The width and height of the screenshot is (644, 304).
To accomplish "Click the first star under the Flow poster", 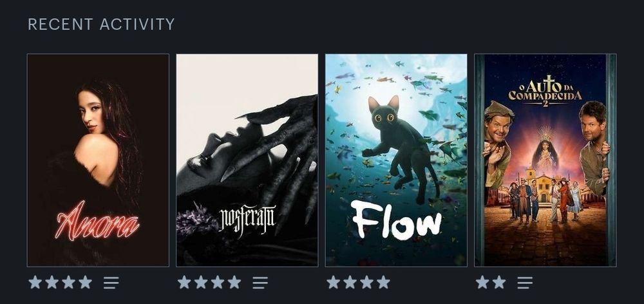I will [x=334, y=282].
